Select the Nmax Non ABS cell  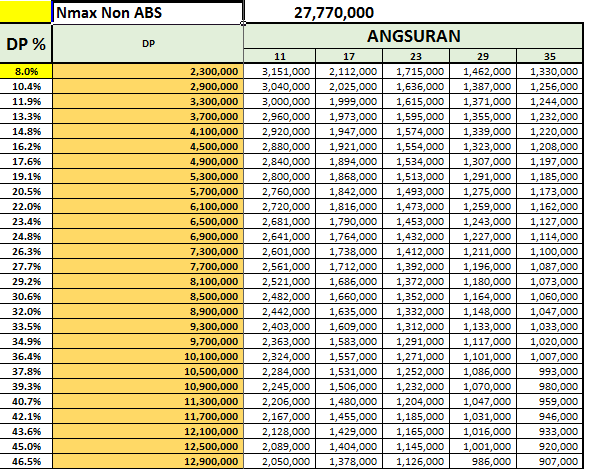tap(147, 13)
